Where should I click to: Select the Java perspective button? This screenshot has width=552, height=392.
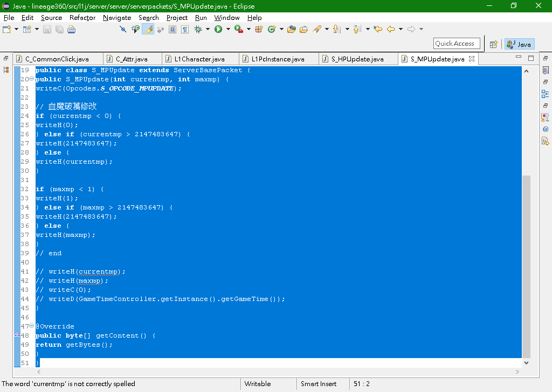[519, 44]
